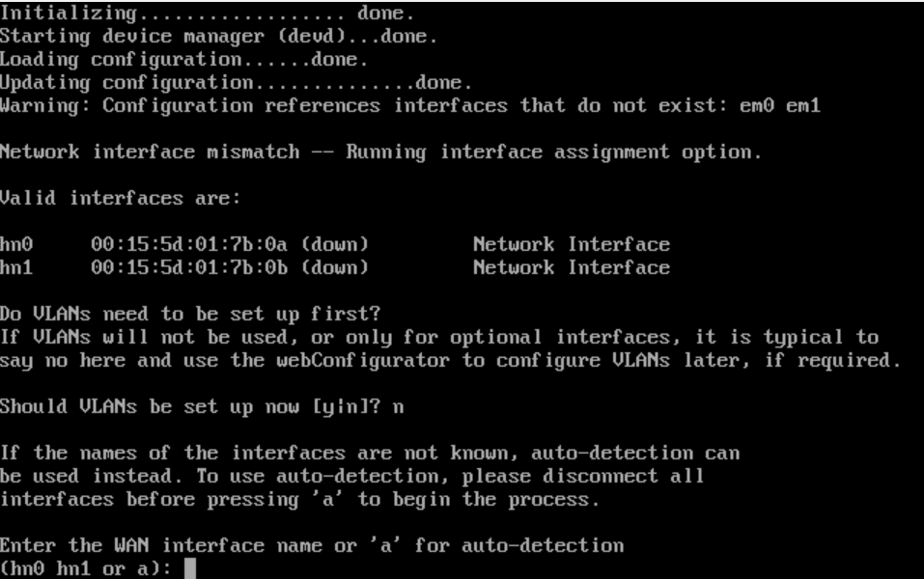This screenshot has width=924, height=579.
Task: Click the 'Should VLANs be set up now' line
Action: coord(202,407)
